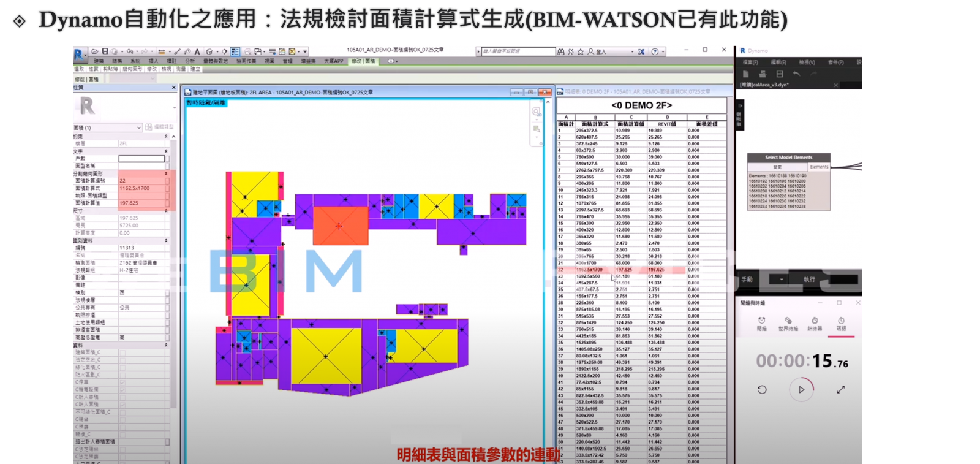The image size is (980, 464).
Task: Toggle the 綠化面積_C checkbox in properties
Action: pos(123,367)
